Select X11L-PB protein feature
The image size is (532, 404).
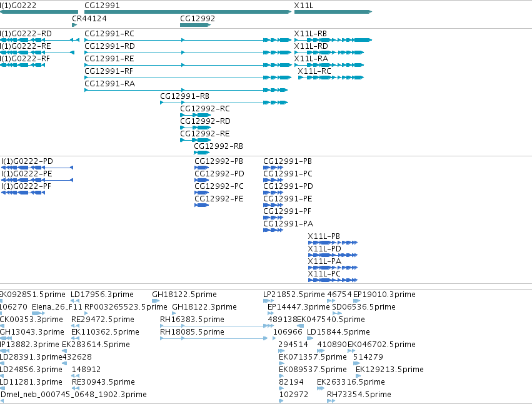[333, 243]
